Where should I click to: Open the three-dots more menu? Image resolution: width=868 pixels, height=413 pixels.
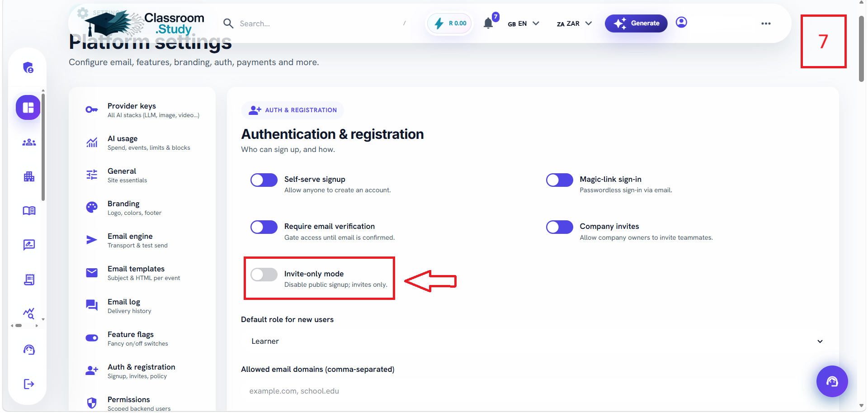point(766,24)
